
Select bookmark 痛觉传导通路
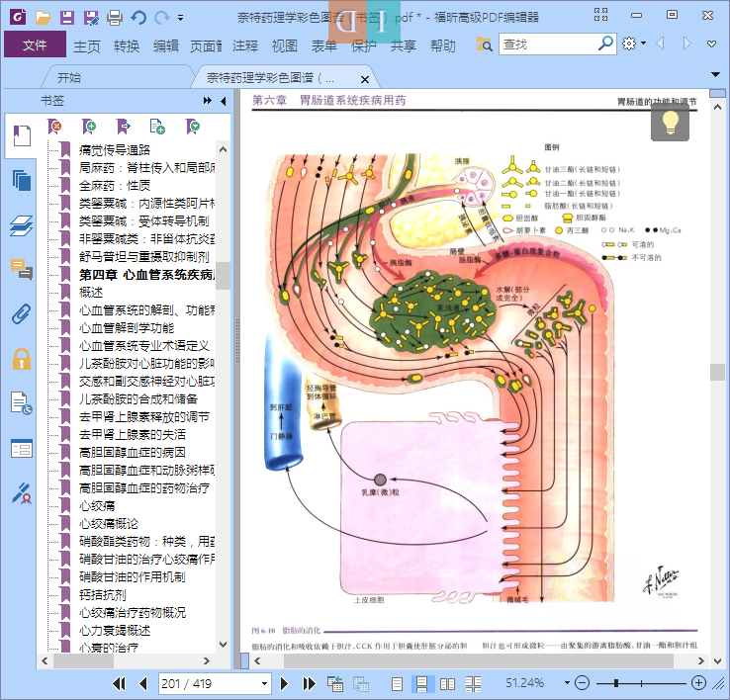(115, 150)
